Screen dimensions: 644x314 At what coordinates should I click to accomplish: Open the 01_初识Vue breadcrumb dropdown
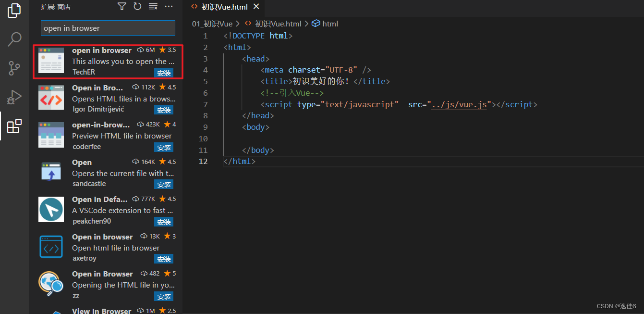(x=212, y=23)
